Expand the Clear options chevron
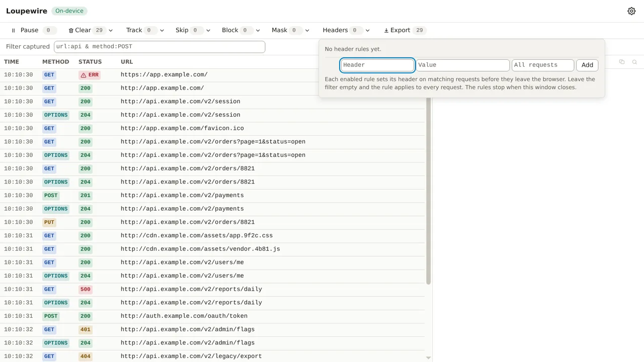This screenshot has height=362, width=644. (111, 31)
